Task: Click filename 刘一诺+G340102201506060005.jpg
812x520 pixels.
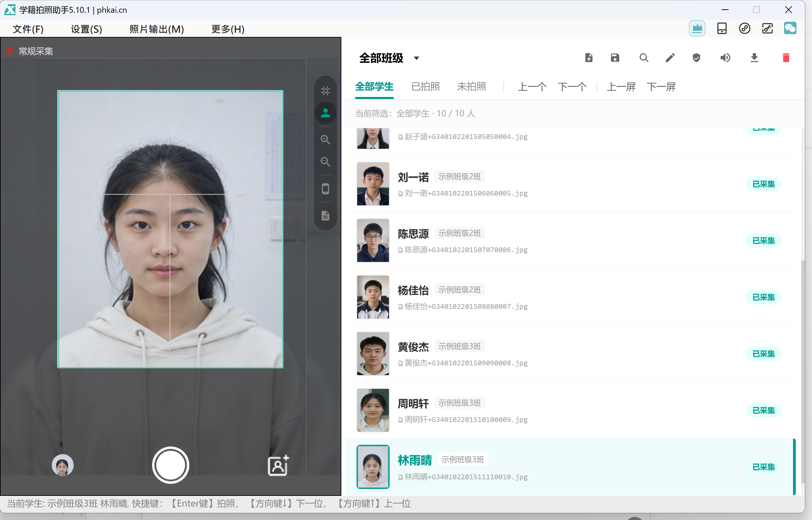Action: click(x=466, y=193)
